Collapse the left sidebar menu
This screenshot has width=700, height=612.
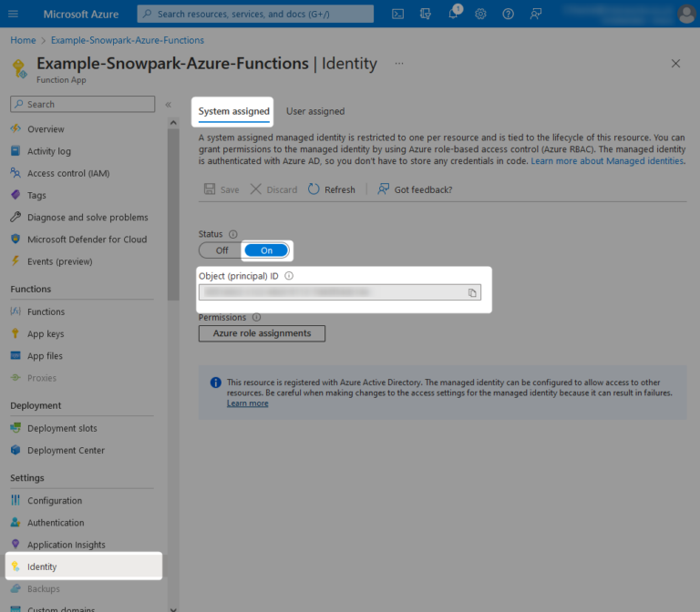(169, 105)
